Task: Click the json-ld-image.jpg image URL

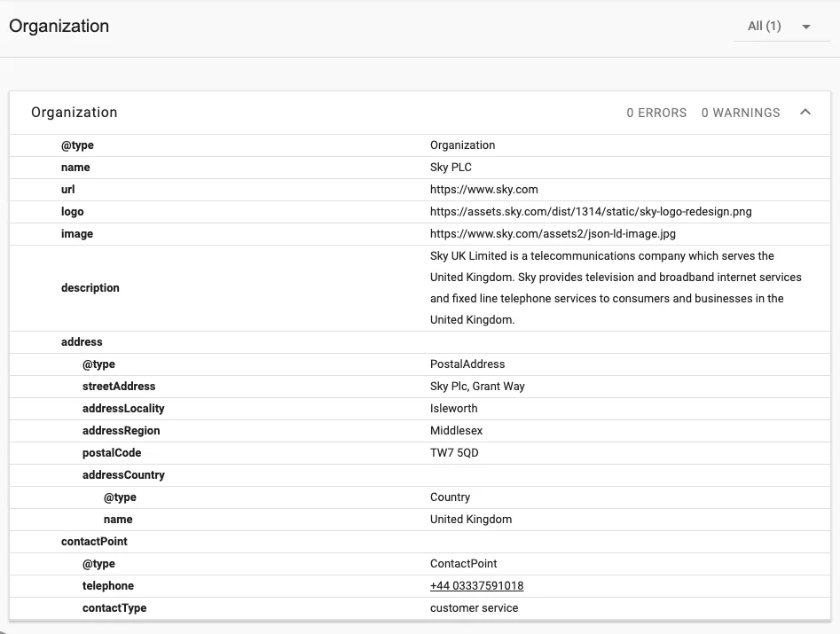Action: 553,234
